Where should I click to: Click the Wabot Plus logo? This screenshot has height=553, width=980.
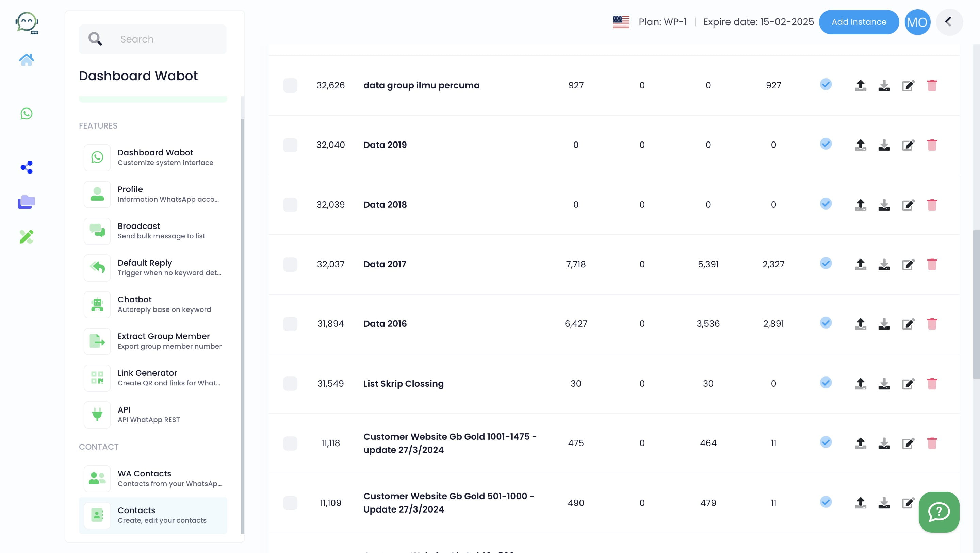[27, 23]
